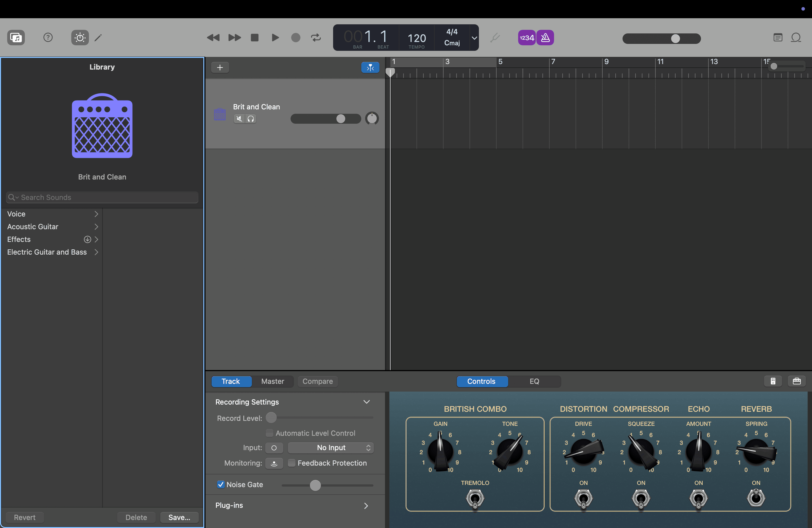Click the Search Sounds field
Image resolution: width=812 pixels, height=528 pixels.
(101, 197)
